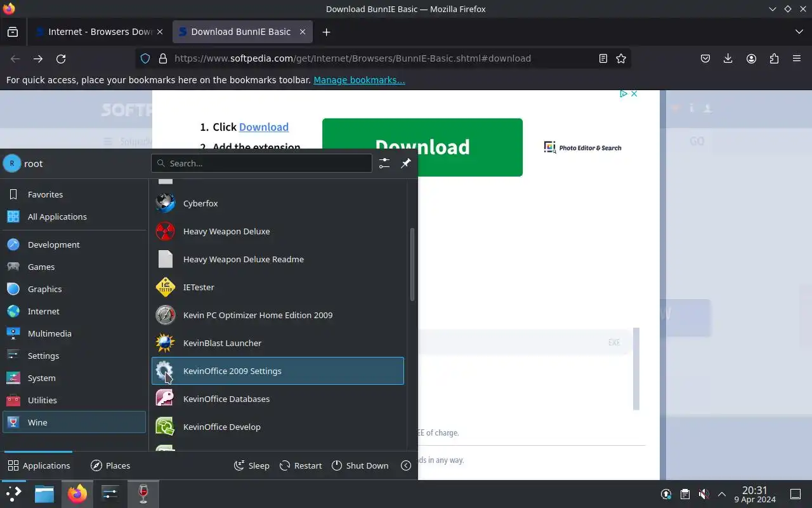Open the Settings category
The height and width of the screenshot is (508, 812).
[74, 356]
